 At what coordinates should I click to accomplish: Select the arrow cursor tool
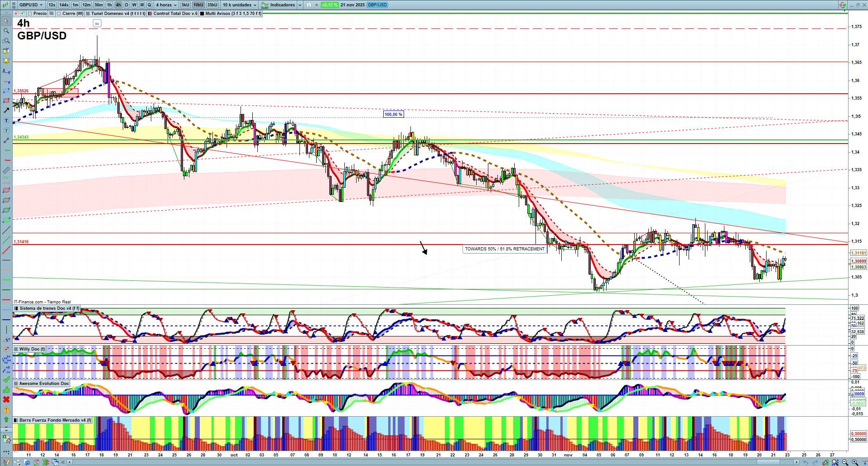coord(6,21)
